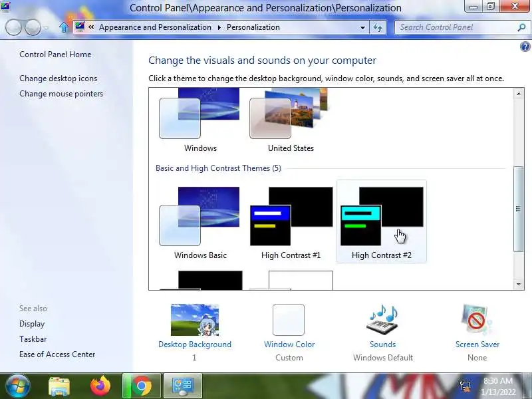This screenshot has width=532, height=399.
Task: Switch to Chrome in the taskbar
Action: 142,386
